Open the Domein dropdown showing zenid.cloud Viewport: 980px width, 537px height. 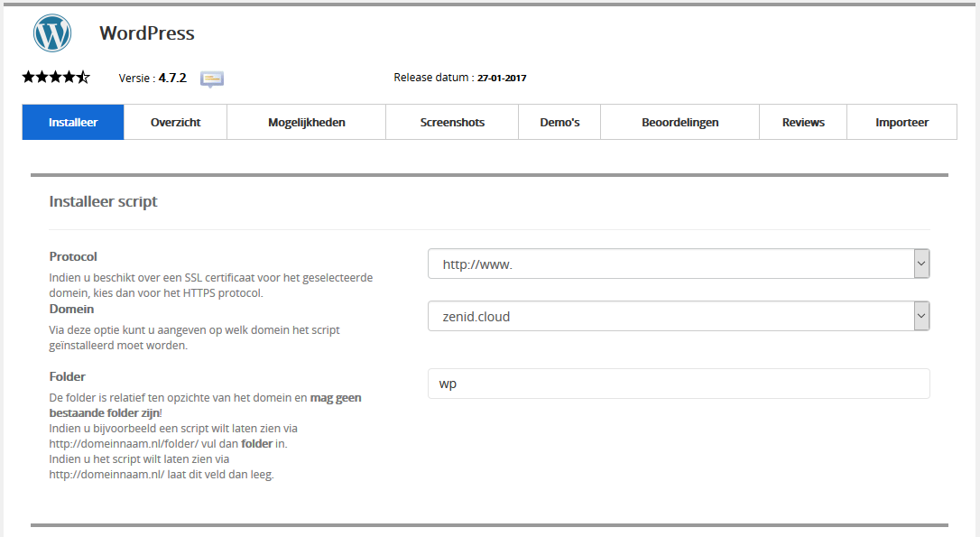coord(679,316)
